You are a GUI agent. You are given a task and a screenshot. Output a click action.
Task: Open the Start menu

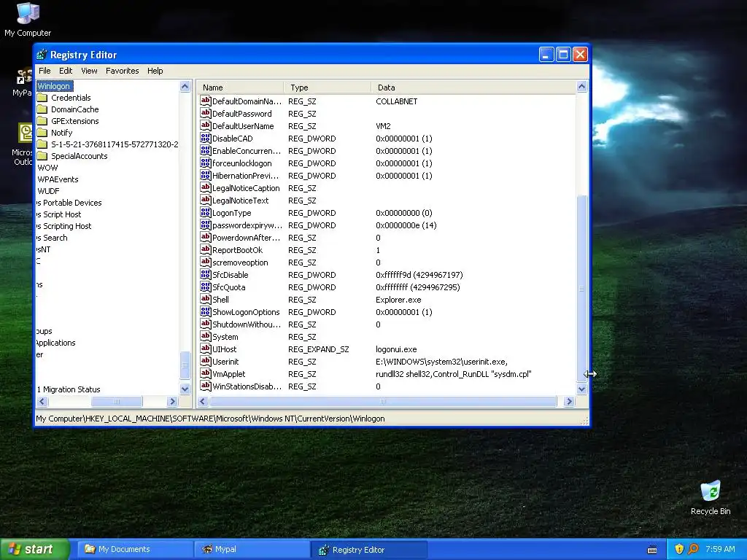coord(34,550)
